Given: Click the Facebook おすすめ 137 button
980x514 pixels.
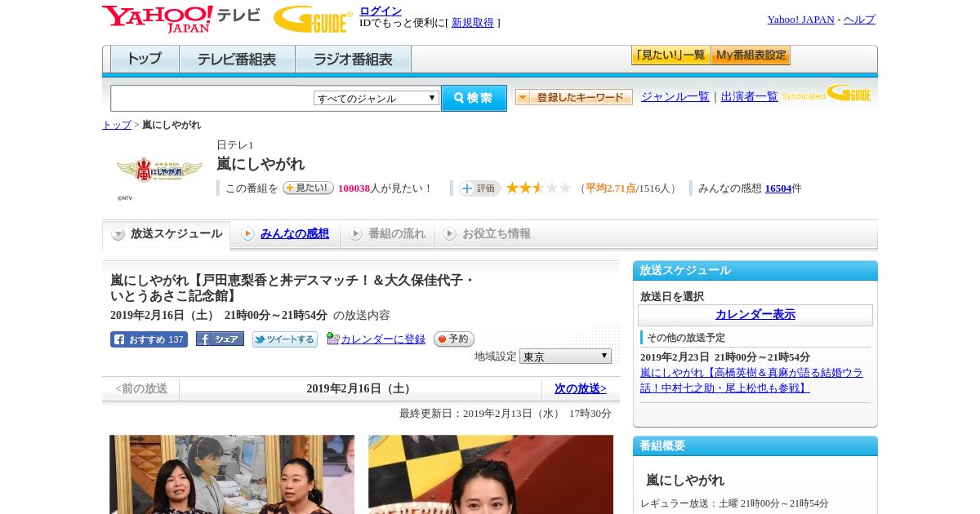Looking at the screenshot, I should point(149,339).
